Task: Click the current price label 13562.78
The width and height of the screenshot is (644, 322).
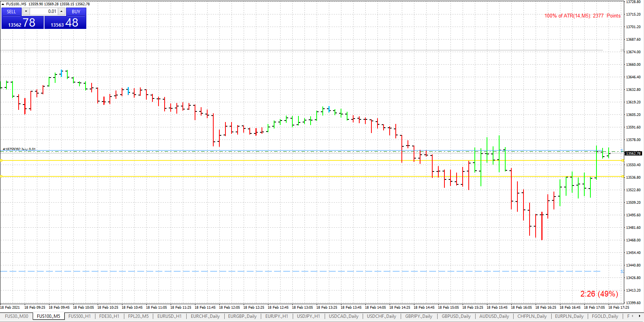Action: pyautogui.click(x=633, y=153)
